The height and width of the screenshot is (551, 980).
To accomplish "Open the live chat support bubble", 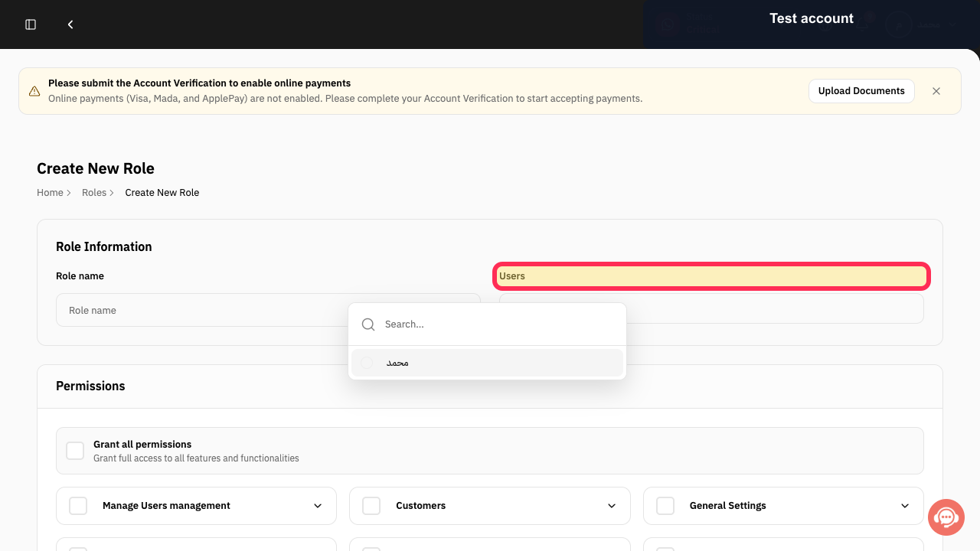I will coord(946,518).
